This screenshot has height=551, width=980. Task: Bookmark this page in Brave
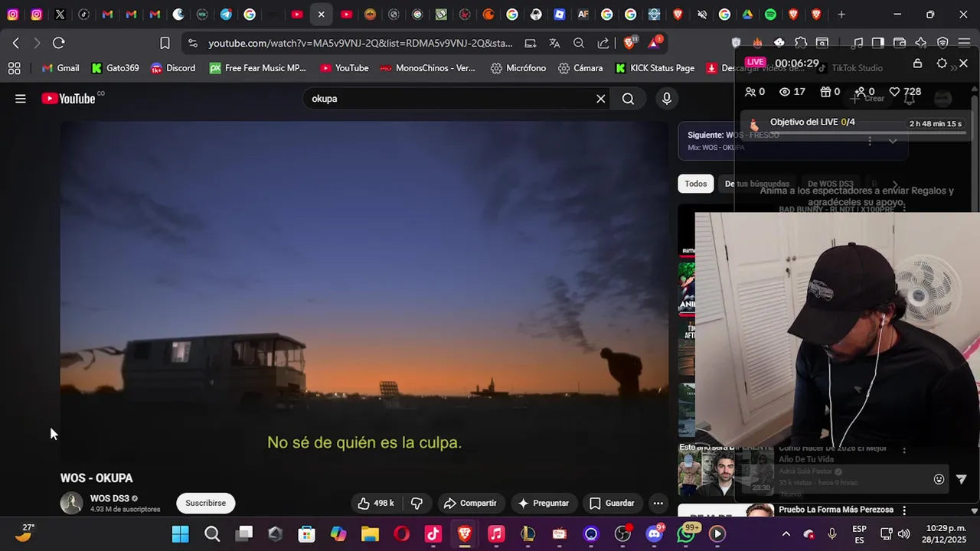[165, 43]
